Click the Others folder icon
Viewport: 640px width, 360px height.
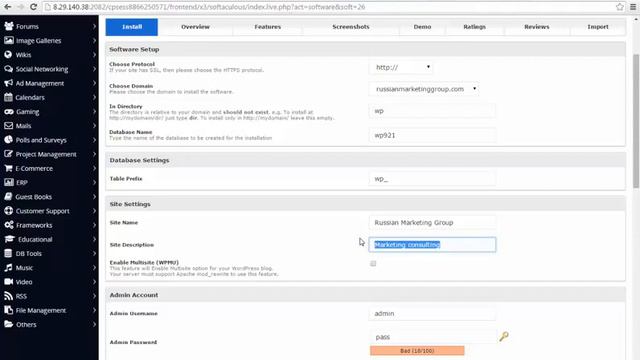click(x=9, y=324)
